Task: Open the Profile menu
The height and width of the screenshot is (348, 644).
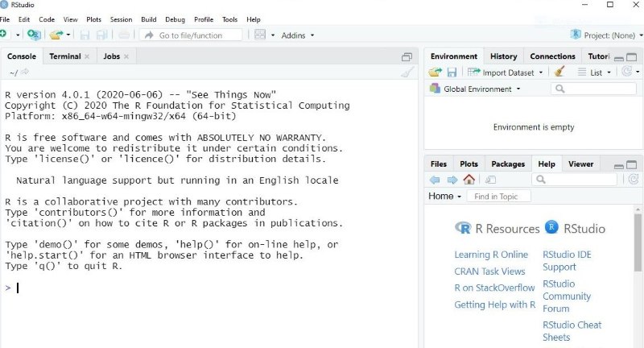Action: [204, 19]
